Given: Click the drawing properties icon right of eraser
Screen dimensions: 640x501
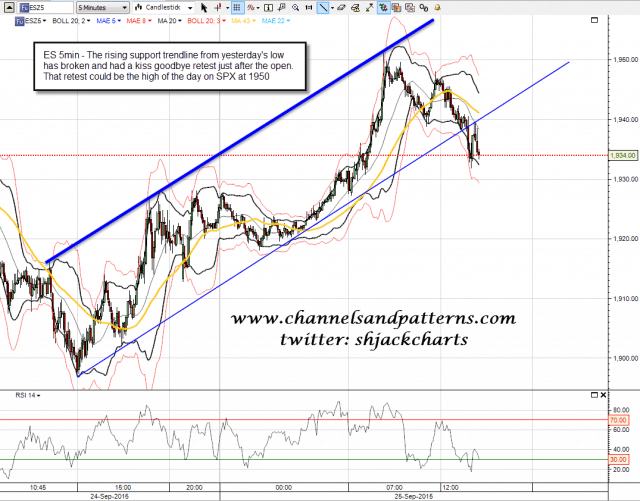Looking at the screenshot, I should pyautogui.click(x=356, y=7).
